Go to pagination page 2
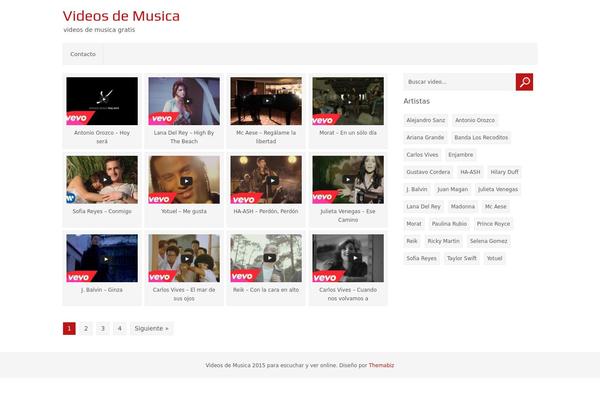 pyautogui.click(x=86, y=328)
